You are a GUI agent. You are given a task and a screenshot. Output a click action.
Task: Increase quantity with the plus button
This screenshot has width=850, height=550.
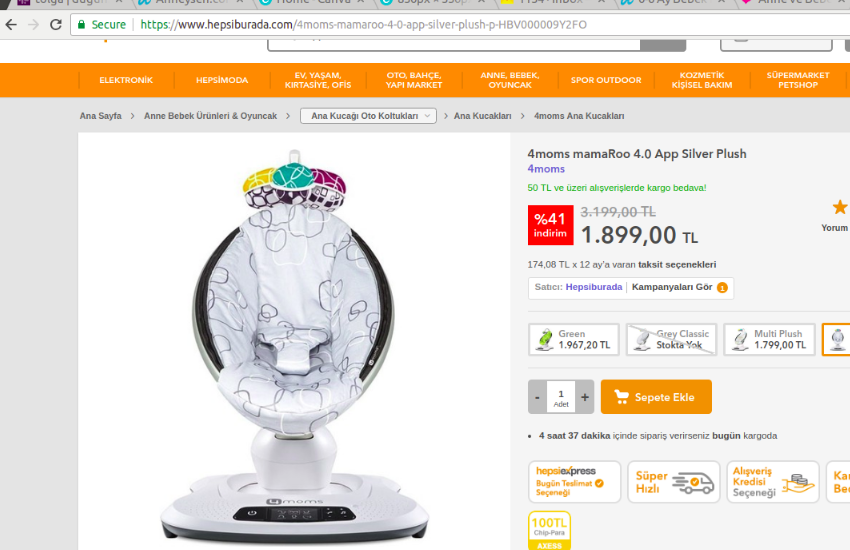click(x=585, y=397)
